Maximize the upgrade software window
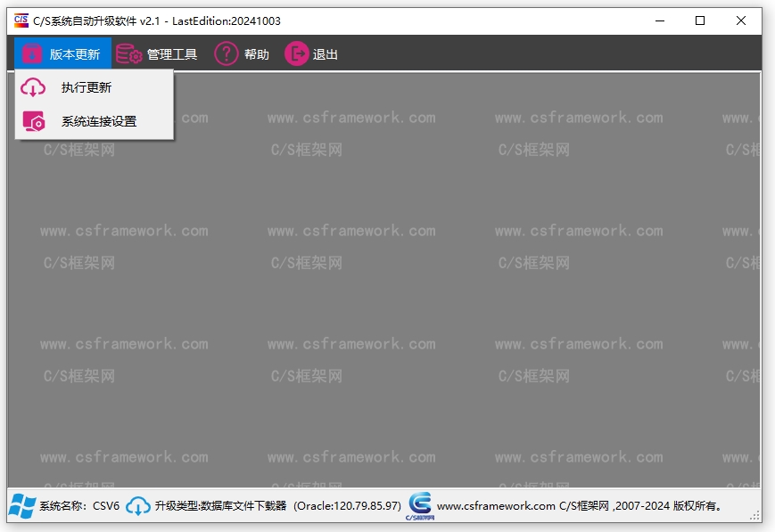 click(x=700, y=20)
